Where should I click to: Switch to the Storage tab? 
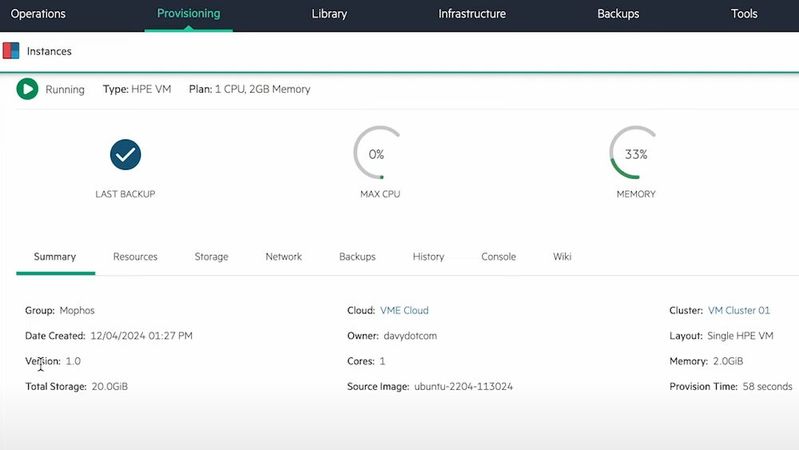pyautogui.click(x=211, y=257)
